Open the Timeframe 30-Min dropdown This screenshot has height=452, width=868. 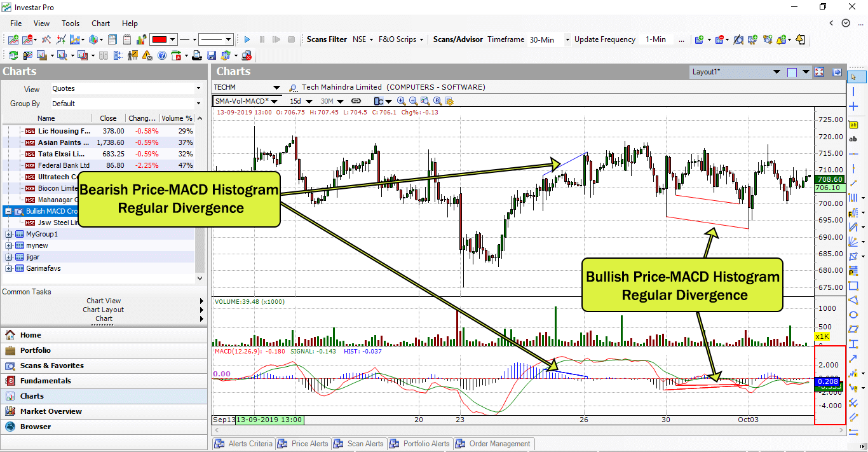pyautogui.click(x=546, y=39)
